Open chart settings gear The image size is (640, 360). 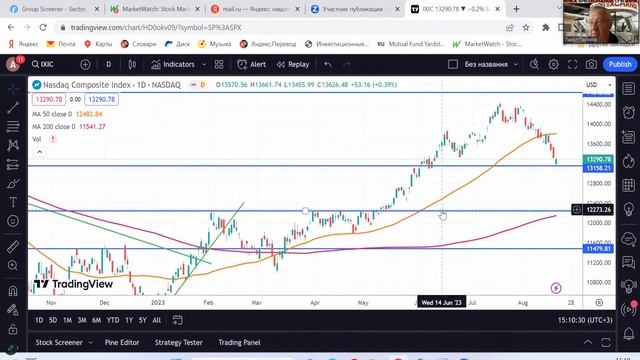pyautogui.click(x=553, y=64)
